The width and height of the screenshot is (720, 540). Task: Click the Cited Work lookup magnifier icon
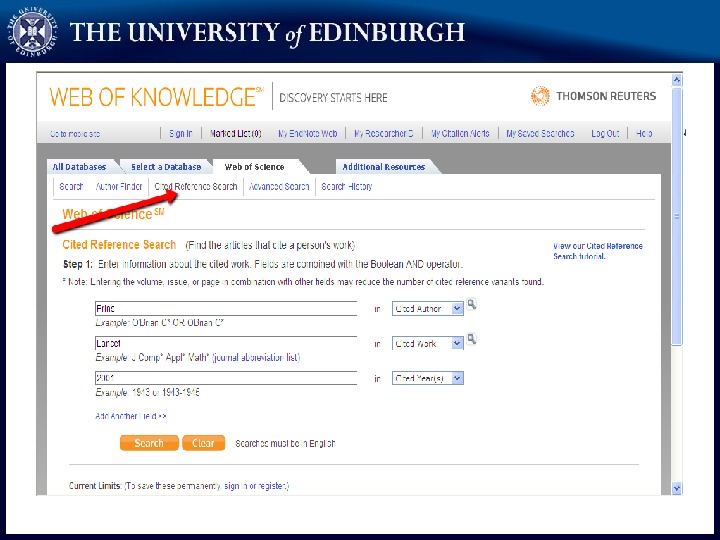pyautogui.click(x=472, y=339)
